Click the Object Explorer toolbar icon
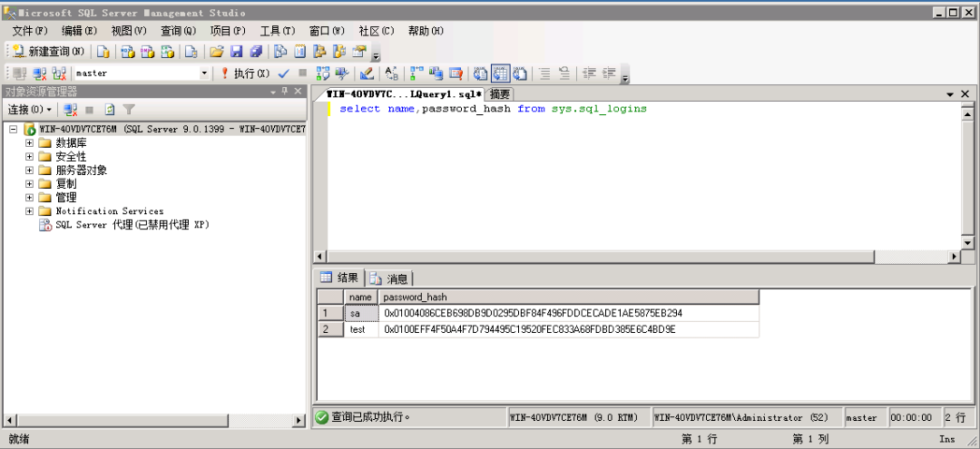Screen dimensions: 980x449 pos(320,52)
